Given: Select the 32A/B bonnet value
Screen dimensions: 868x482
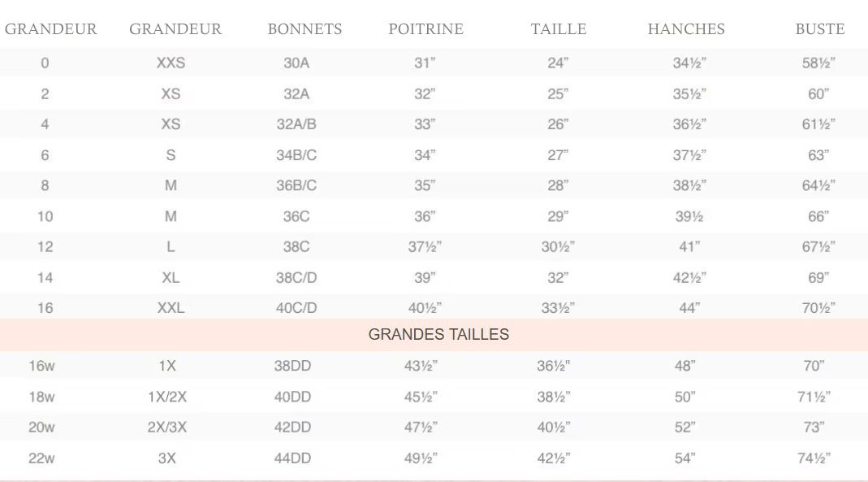Looking at the screenshot, I should 296,124.
